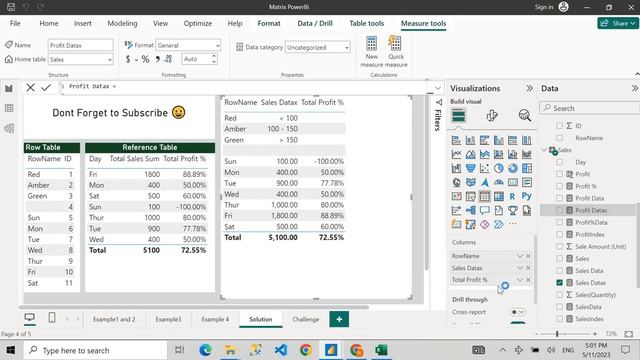The height and width of the screenshot is (360, 640).
Task: Tick the Day field checkbox
Action: click(560, 162)
